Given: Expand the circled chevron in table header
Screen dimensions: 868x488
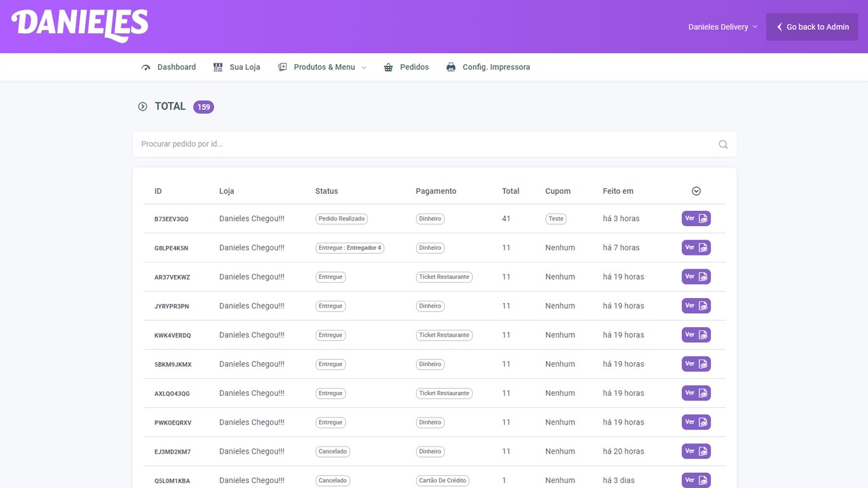Looking at the screenshot, I should tap(696, 191).
